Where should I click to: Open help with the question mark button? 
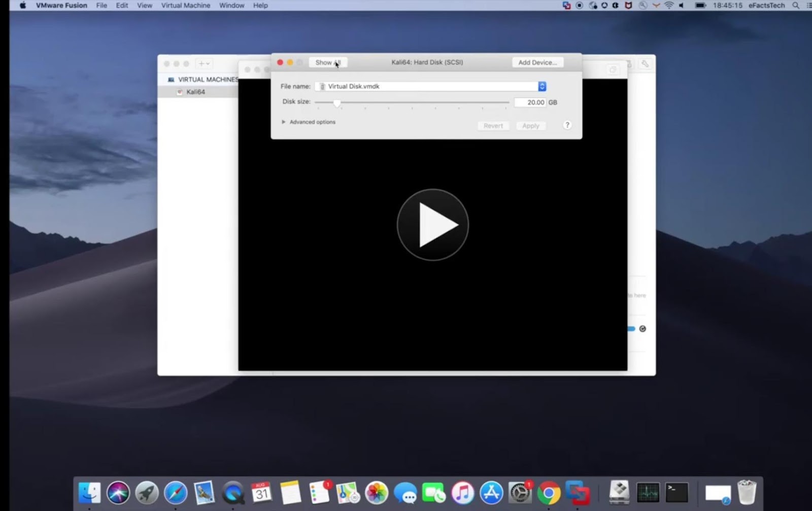coord(567,125)
